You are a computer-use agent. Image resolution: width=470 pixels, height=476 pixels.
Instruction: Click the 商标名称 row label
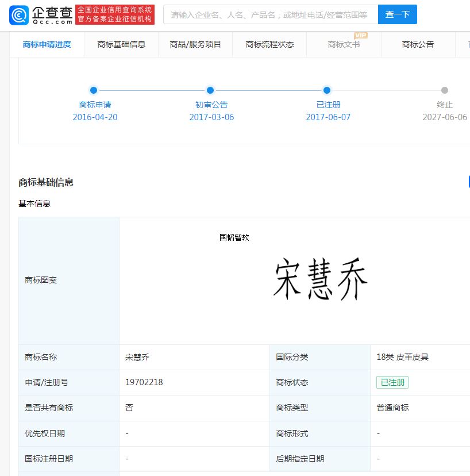(x=41, y=357)
